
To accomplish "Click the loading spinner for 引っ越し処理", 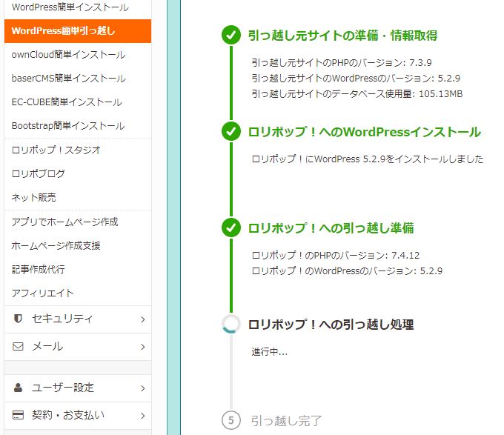I will click(231, 324).
